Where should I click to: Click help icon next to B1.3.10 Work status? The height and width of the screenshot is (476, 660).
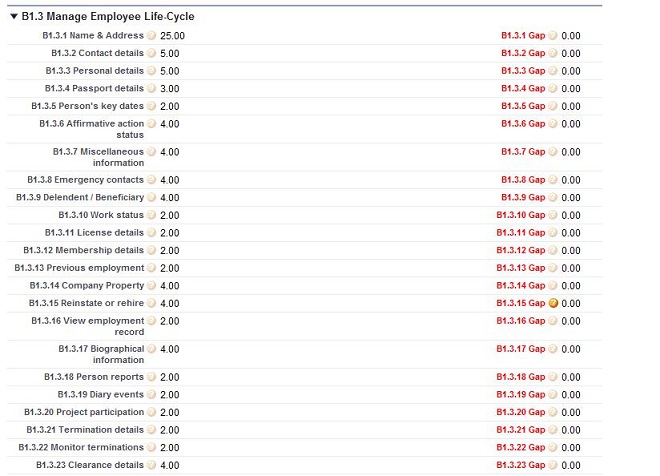coord(152,215)
